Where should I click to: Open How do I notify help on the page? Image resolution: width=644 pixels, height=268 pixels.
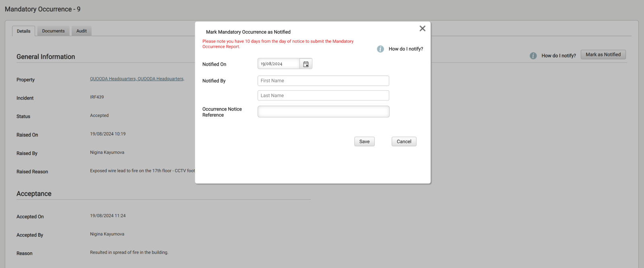coord(559,56)
